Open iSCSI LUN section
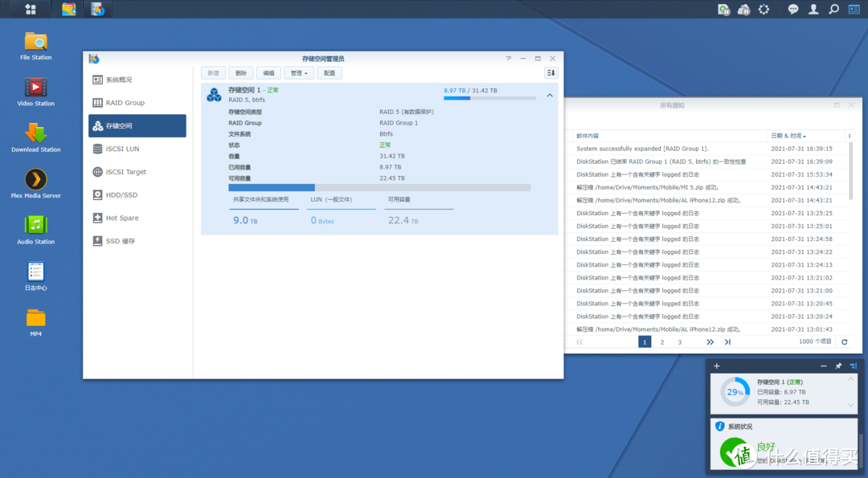This screenshot has height=478, width=868. [x=137, y=149]
